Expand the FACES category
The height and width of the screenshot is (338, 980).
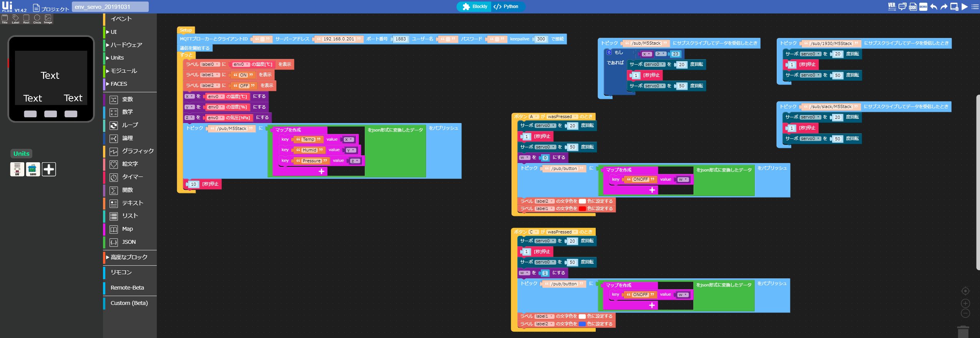118,84
